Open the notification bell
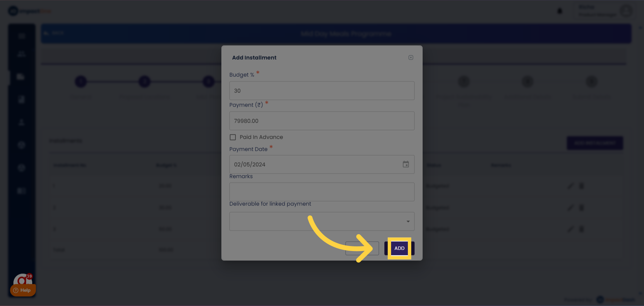Image resolution: width=644 pixels, height=306 pixels. (559, 11)
